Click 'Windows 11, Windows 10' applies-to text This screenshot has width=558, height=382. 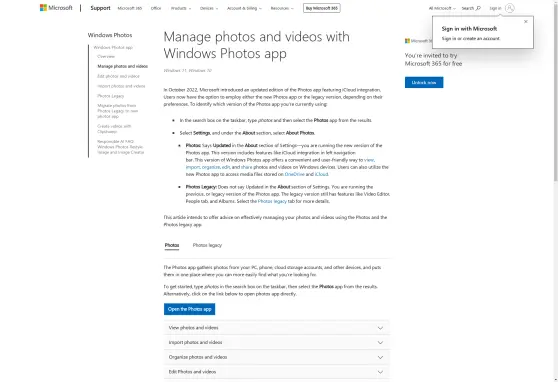[x=188, y=70]
